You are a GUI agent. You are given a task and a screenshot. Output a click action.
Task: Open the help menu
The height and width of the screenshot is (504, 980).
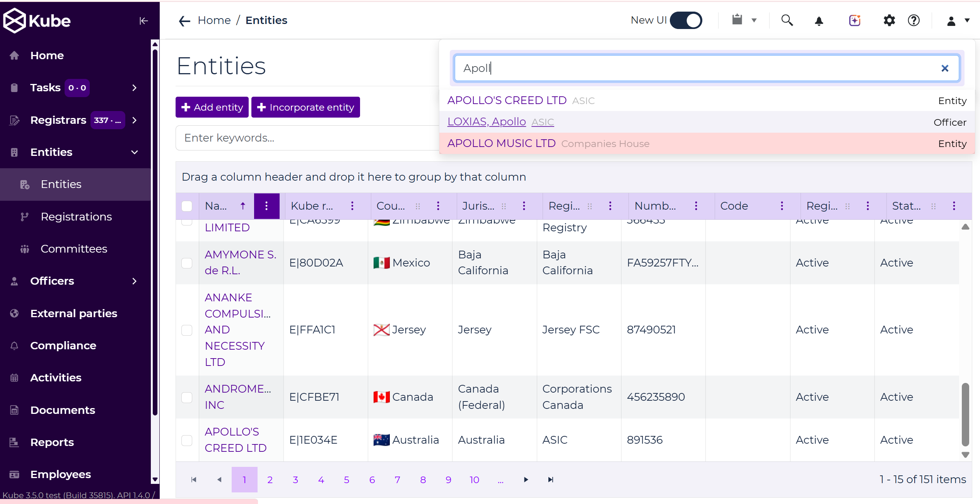click(914, 21)
